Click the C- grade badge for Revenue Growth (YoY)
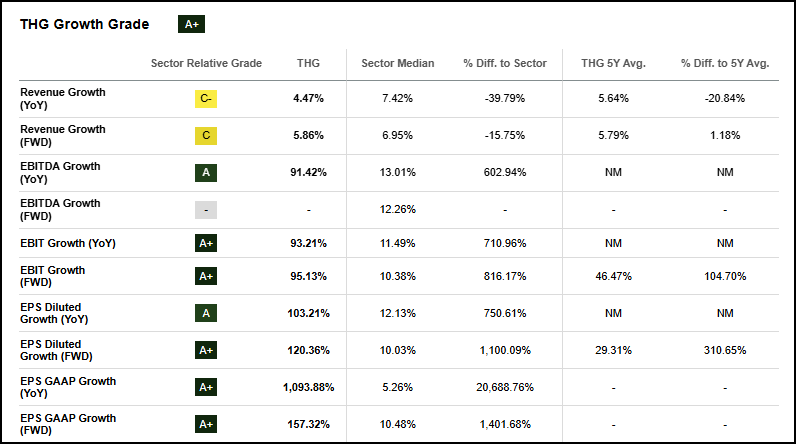This screenshot has height=444, width=796. [206, 98]
